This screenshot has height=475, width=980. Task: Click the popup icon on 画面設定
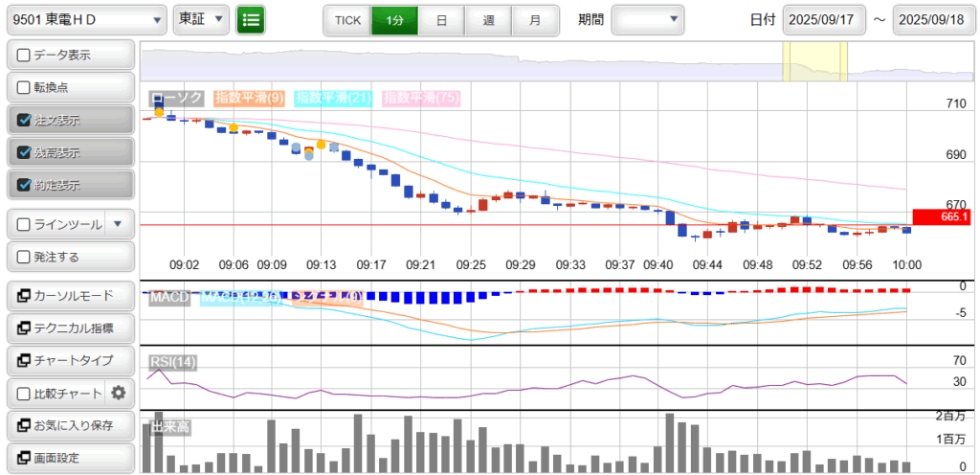[x=24, y=458]
